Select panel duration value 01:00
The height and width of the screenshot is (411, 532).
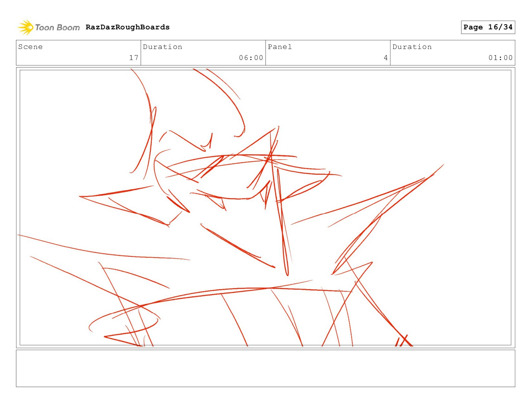(500, 58)
